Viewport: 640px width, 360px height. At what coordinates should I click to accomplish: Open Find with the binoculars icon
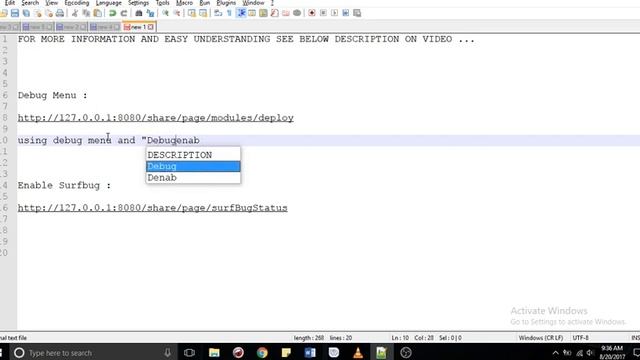139,13
